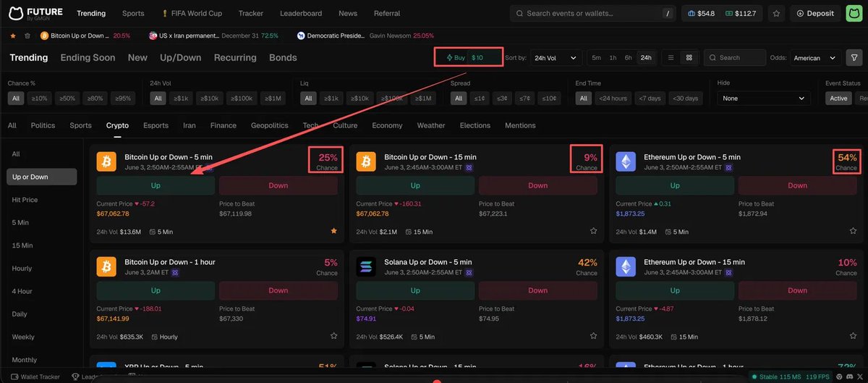The height and width of the screenshot is (383, 868).
Task: Open the Hide None dropdown
Action: (764, 98)
